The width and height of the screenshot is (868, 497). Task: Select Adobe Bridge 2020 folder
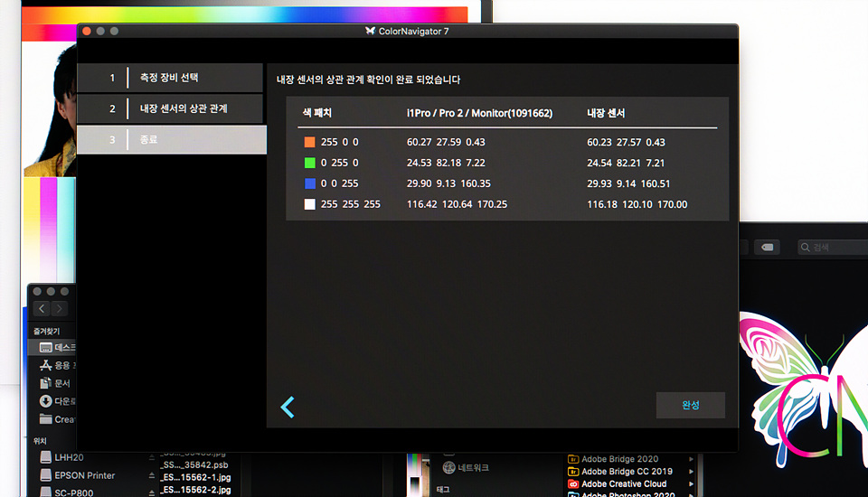[x=613, y=459]
